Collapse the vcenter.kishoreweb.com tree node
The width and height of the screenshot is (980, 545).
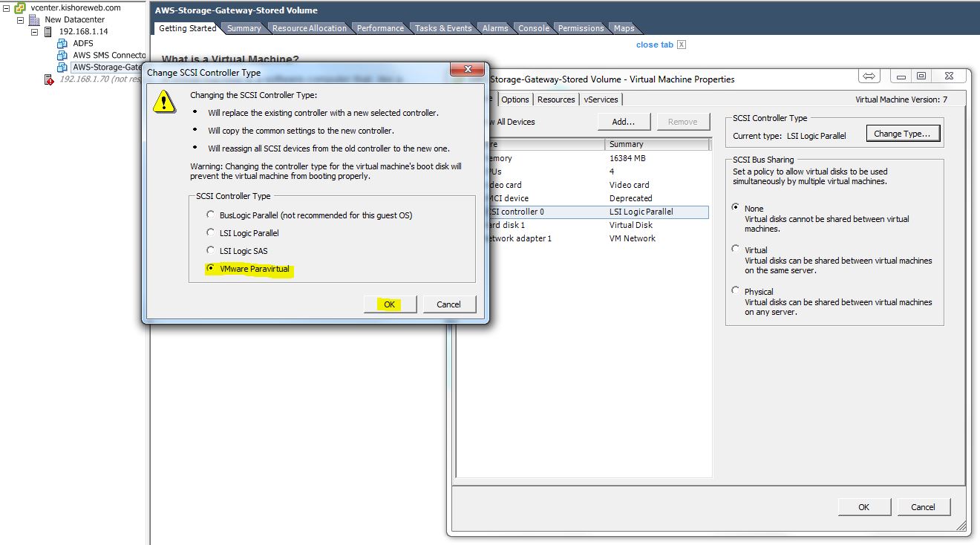click(6, 7)
